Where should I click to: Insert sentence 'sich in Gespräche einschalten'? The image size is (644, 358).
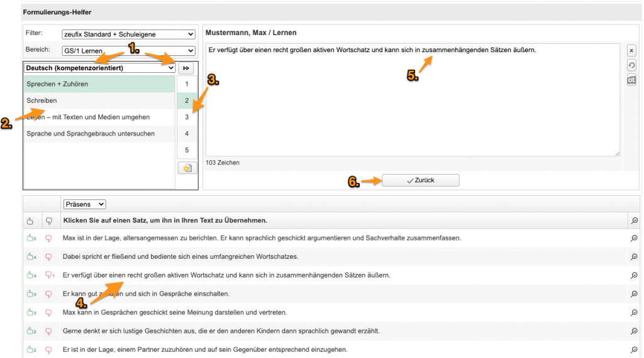[146, 294]
